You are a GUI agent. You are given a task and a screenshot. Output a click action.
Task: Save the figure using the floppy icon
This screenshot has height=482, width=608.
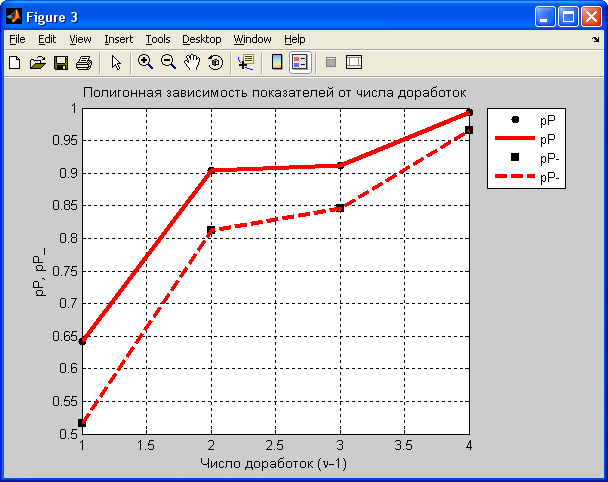[x=61, y=62]
